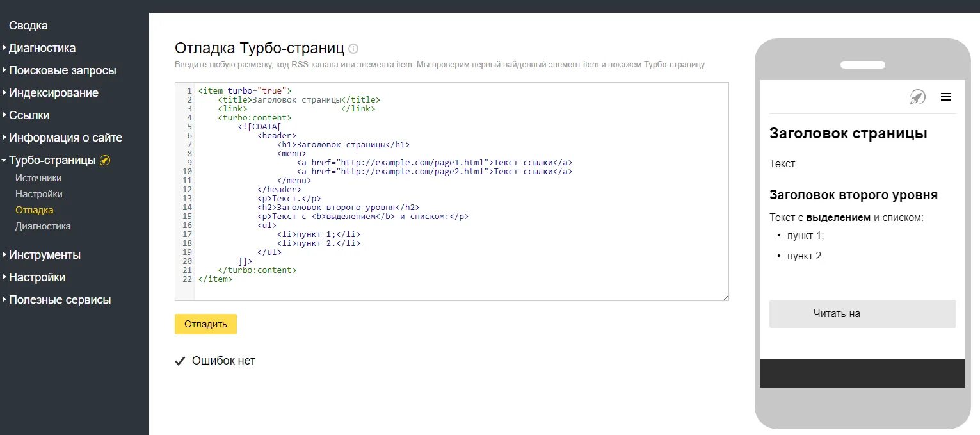Grab the code editor resize handle
The height and width of the screenshot is (435, 980).
[x=725, y=297]
